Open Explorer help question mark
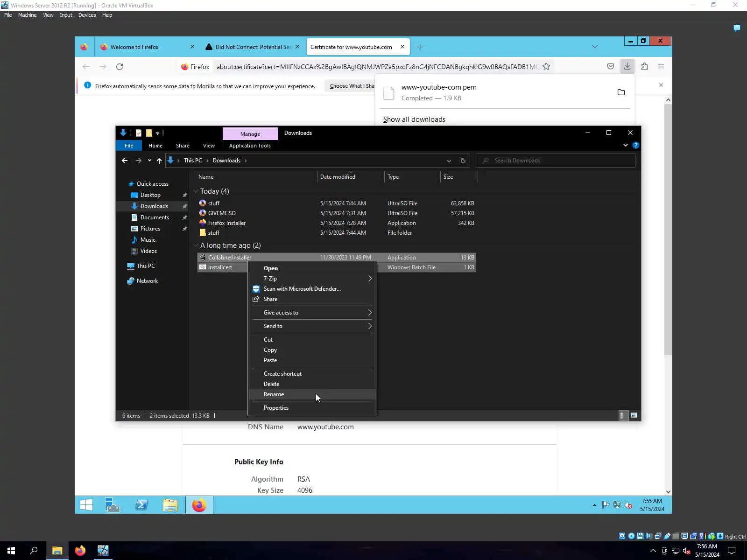The width and height of the screenshot is (747, 560). point(635,145)
